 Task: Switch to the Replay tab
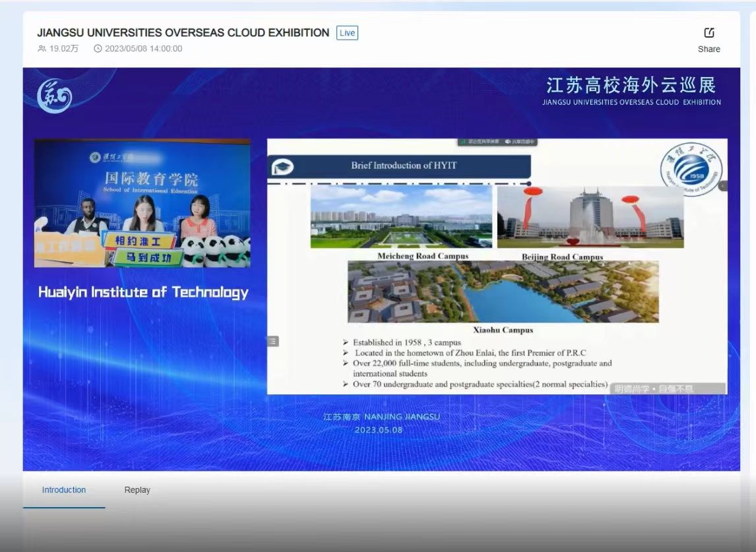point(137,490)
